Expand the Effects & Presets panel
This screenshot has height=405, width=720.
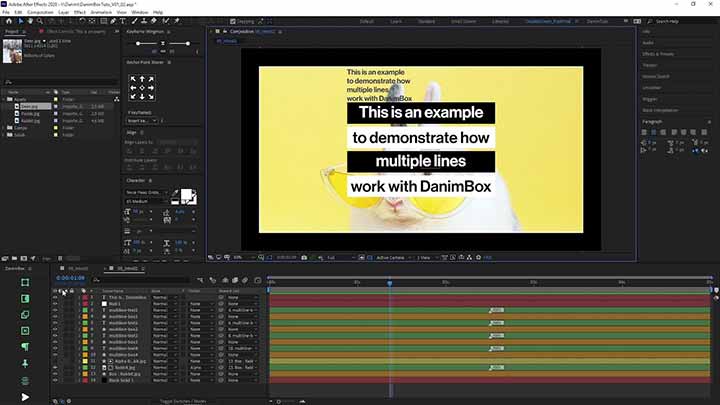(658, 54)
